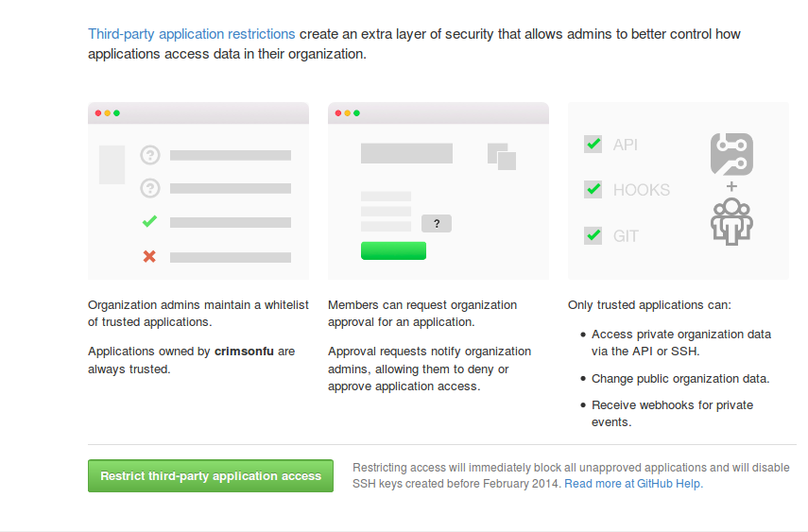808x532 pixels.
Task: Open the Third-party application restrictions link
Action: [x=191, y=34]
